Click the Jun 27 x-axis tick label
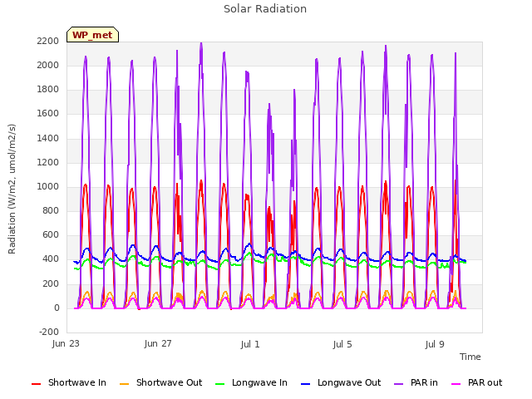The height and width of the screenshot is (399, 532). (x=158, y=343)
